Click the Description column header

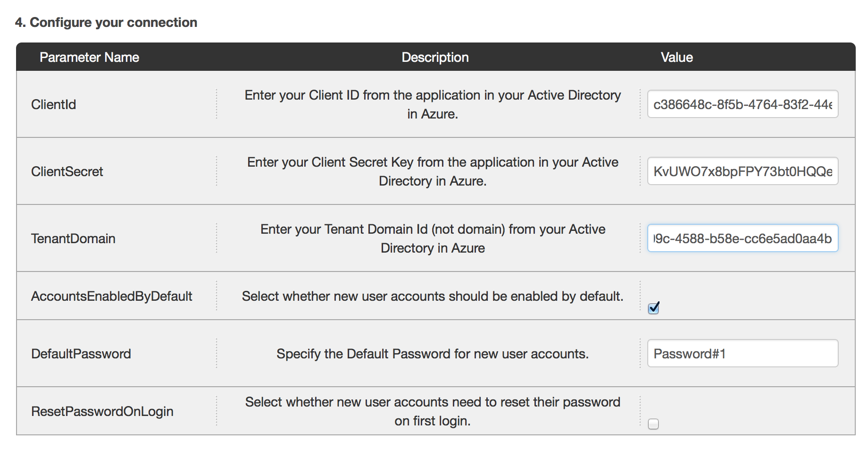(434, 57)
